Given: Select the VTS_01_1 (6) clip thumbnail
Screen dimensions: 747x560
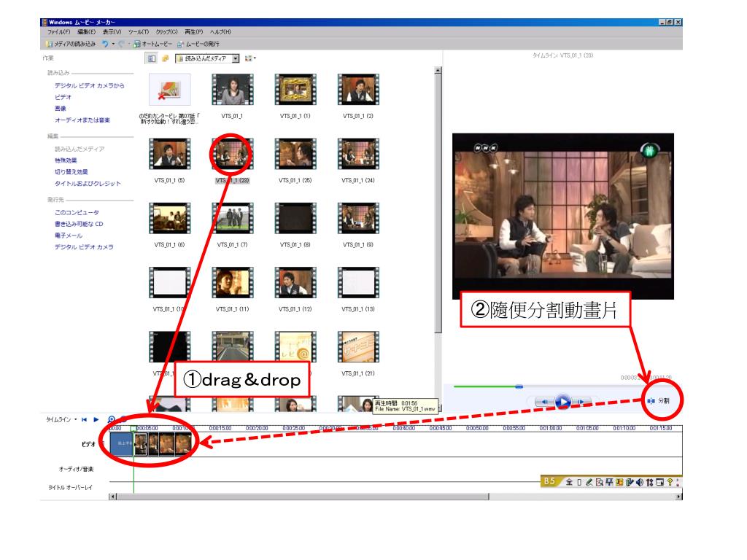Looking at the screenshot, I should click(169, 218).
